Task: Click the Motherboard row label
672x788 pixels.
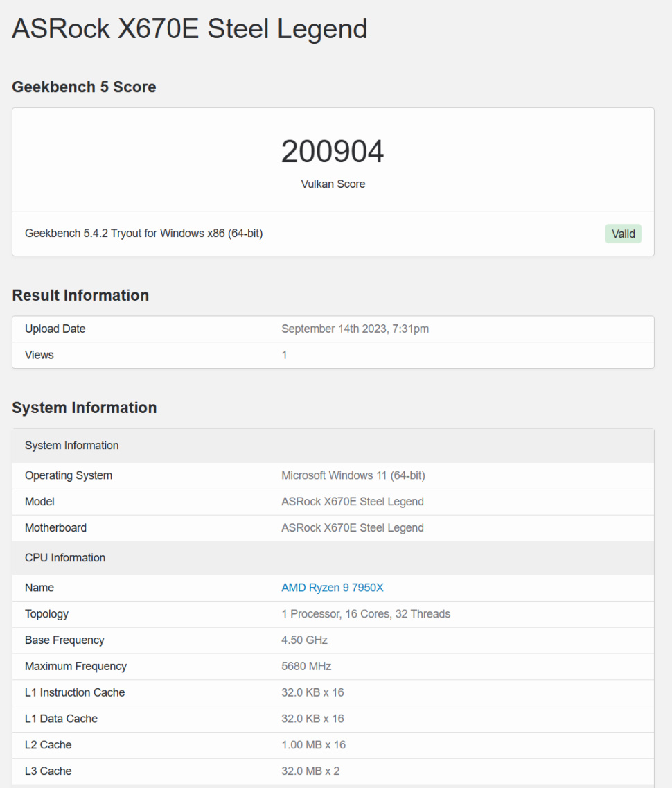Action: (x=55, y=527)
